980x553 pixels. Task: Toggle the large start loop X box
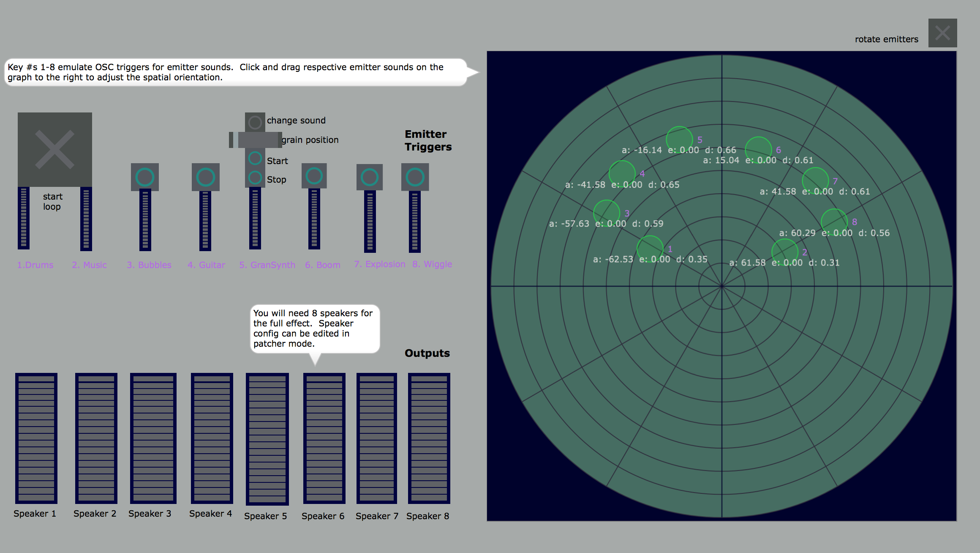[55, 150]
